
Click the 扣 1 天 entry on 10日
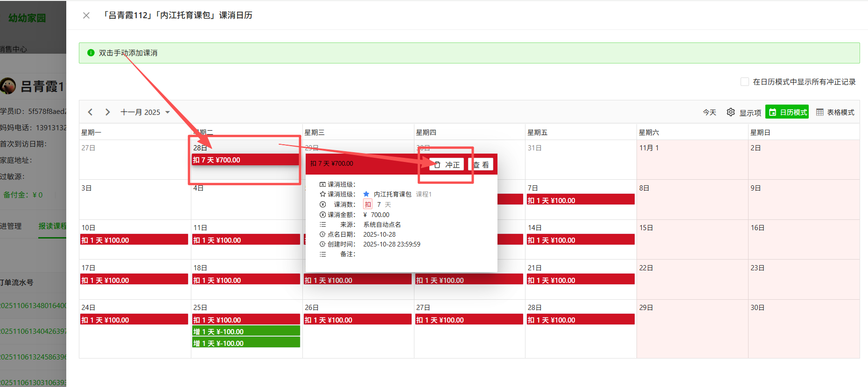pos(134,240)
